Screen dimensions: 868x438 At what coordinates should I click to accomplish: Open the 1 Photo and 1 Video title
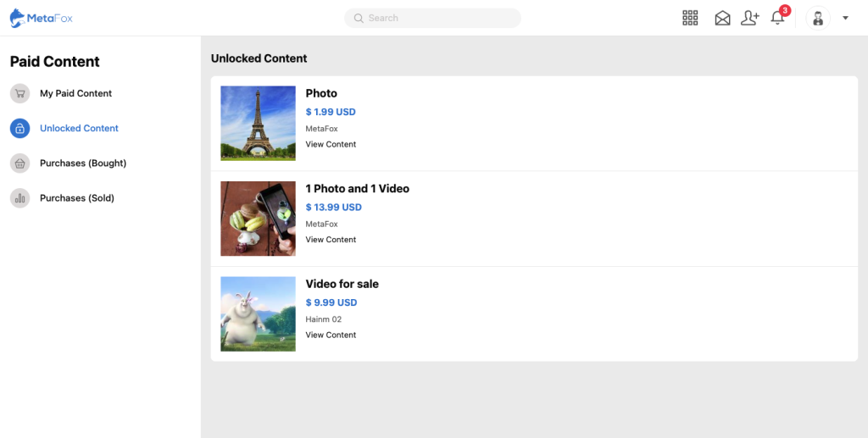coord(357,189)
